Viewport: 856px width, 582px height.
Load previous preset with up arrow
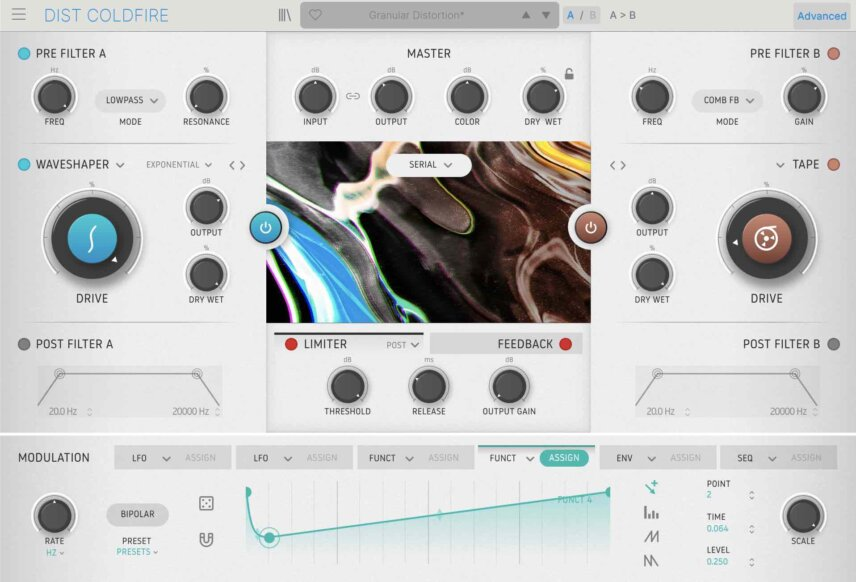526,15
